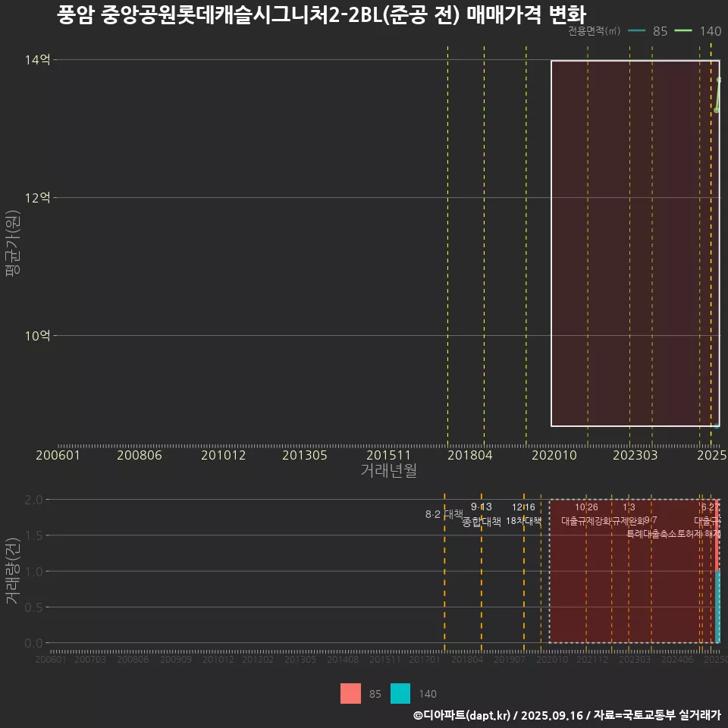728x728 pixels.
Task: Click the 85 line legend at top right
Action: coord(647,31)
